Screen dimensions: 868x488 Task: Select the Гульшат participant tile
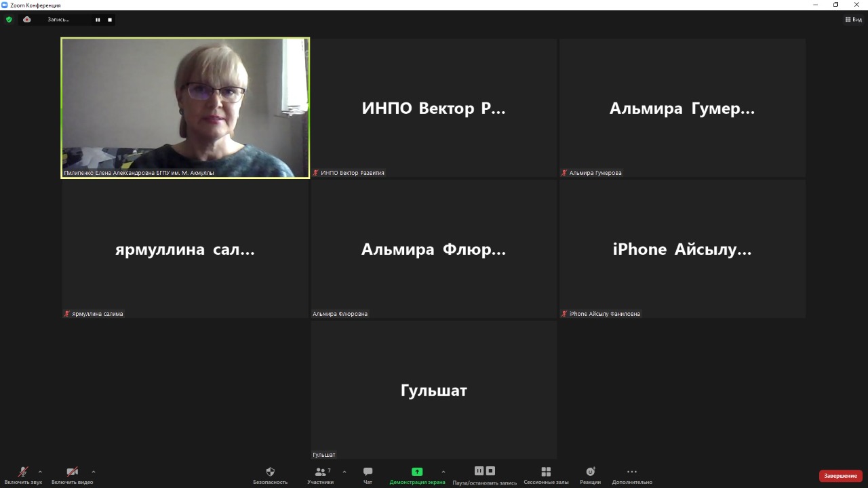click(x=434, y=390)
